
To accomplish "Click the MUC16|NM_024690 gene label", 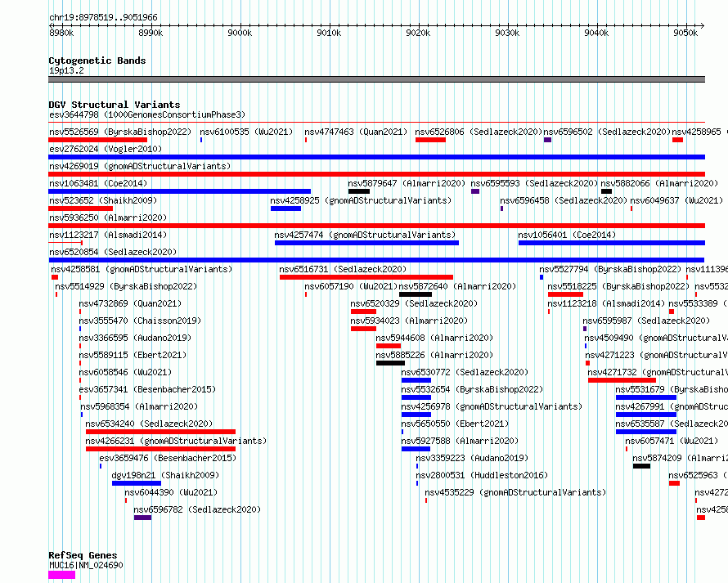I will pos(86,565).
